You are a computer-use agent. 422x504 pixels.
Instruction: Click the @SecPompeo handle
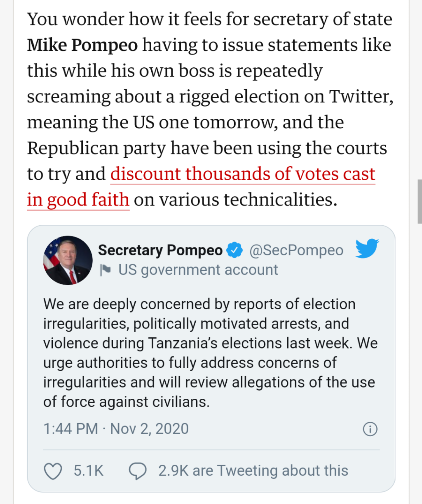pyautogui.click(x=296, y=250)
